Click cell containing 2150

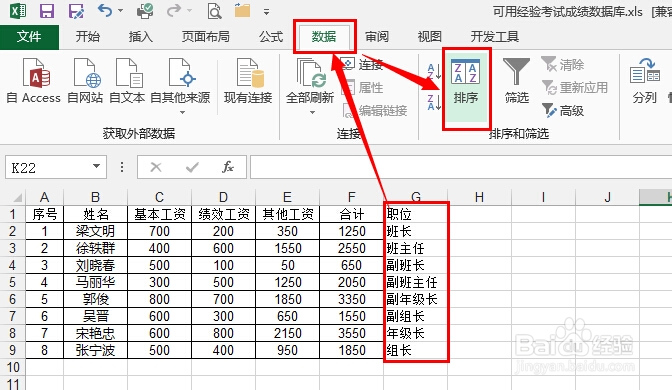tap(288, 333)
